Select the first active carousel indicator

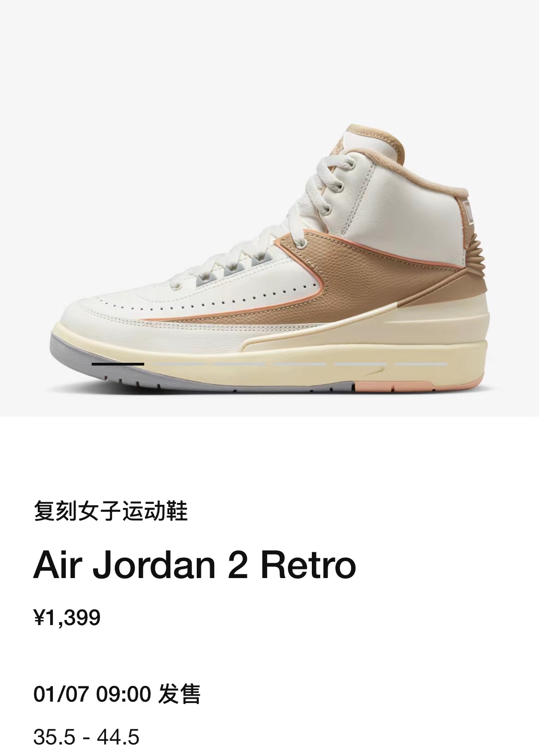118,364
